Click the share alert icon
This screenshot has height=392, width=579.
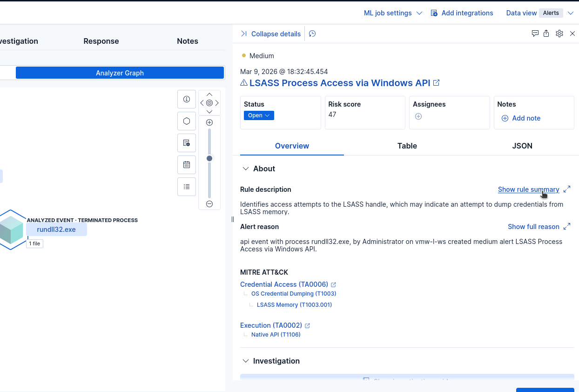[x=546, y=34]
